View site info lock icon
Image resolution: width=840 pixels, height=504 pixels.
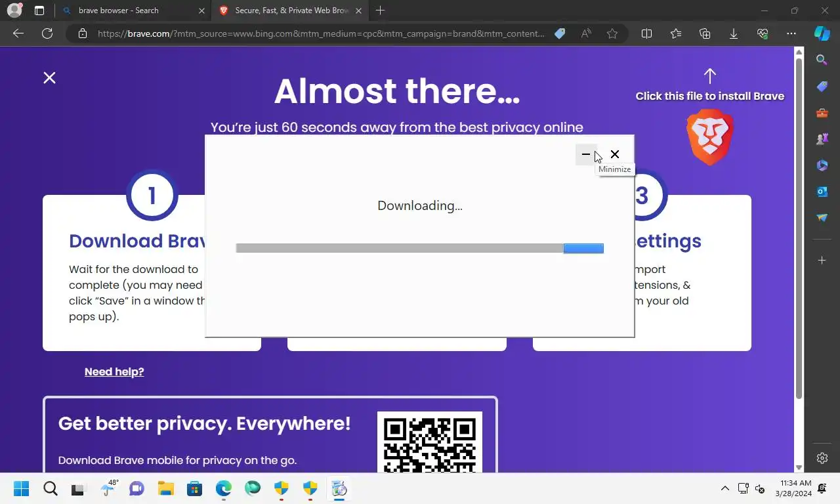coord(82,33)
